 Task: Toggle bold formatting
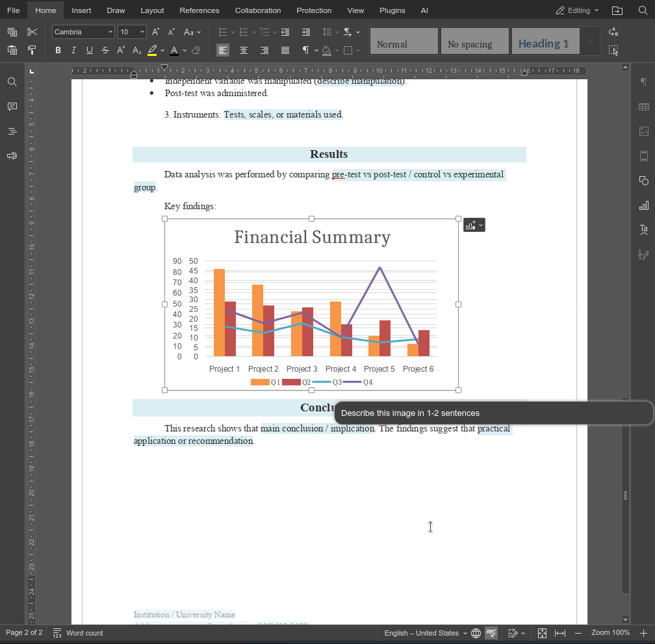point(58,50)
